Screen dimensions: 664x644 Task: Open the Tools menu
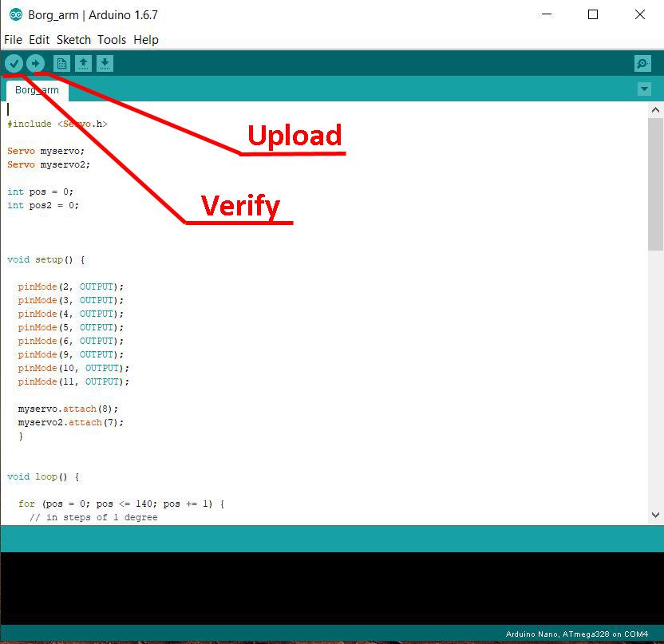coord(112,40)
